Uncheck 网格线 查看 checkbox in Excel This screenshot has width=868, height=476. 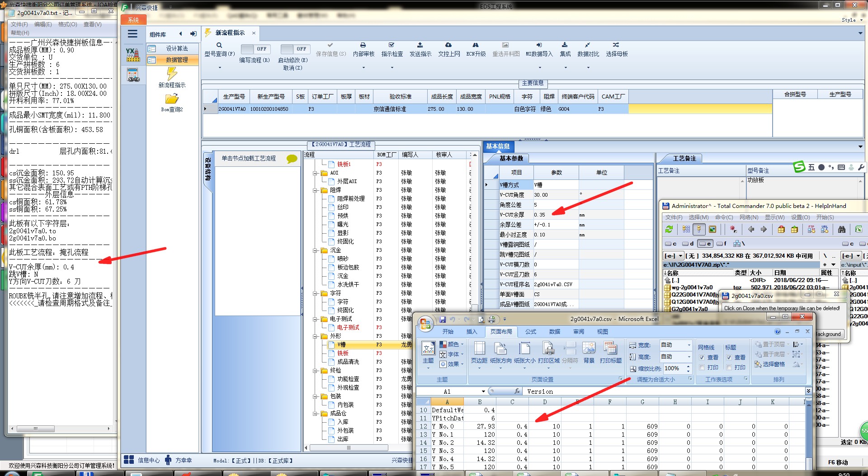[702, 358]
